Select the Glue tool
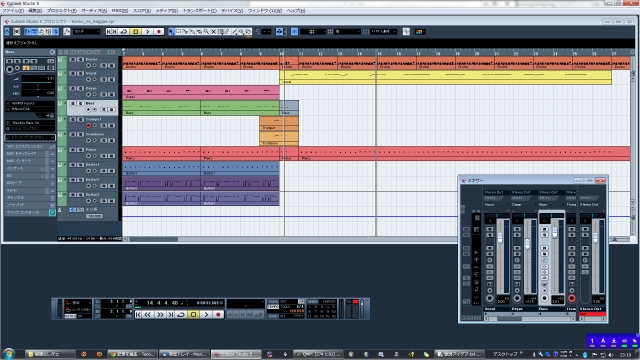This screenshot has width=640, height=360. pos(192,31)
